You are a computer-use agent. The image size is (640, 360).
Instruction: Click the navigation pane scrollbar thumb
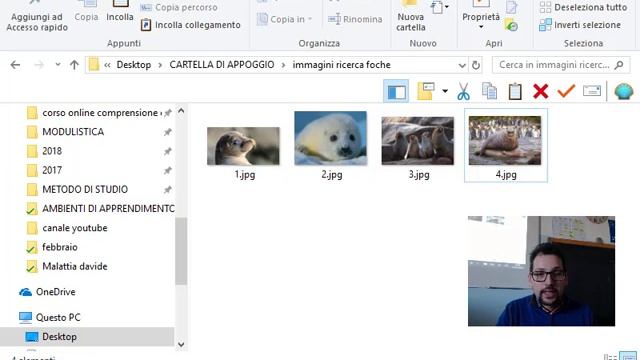[181, 251]
